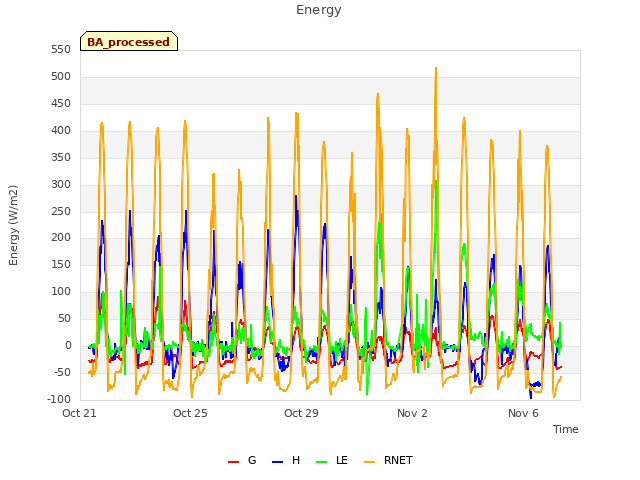Click the 400 y-axis tick label
640x480 pixels.
pyautogui.click(x=61, y=131)
